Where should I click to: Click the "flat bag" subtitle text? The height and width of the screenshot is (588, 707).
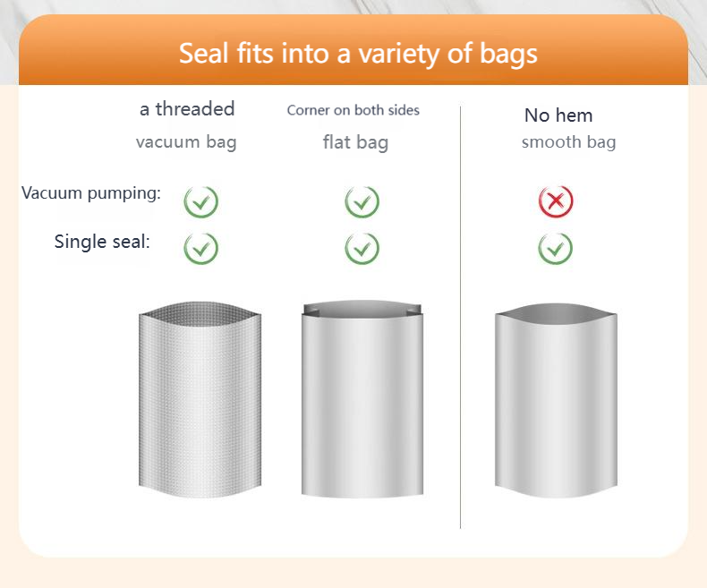pos(355,142)
